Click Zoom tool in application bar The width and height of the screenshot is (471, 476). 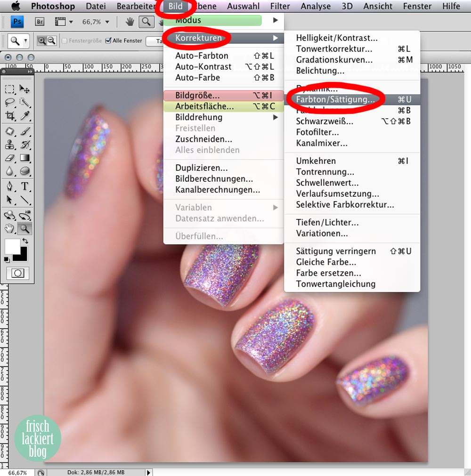click(x=146, y=22)
